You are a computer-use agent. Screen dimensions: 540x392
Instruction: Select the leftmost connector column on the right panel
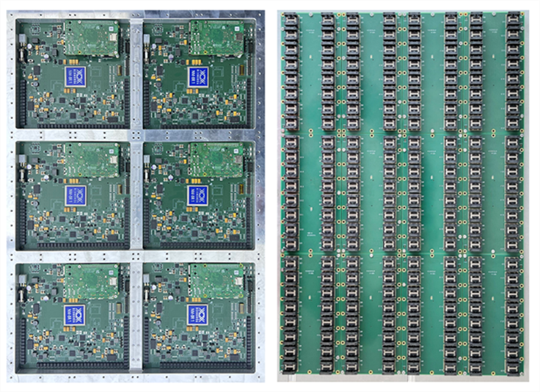[x=291, y=191]
